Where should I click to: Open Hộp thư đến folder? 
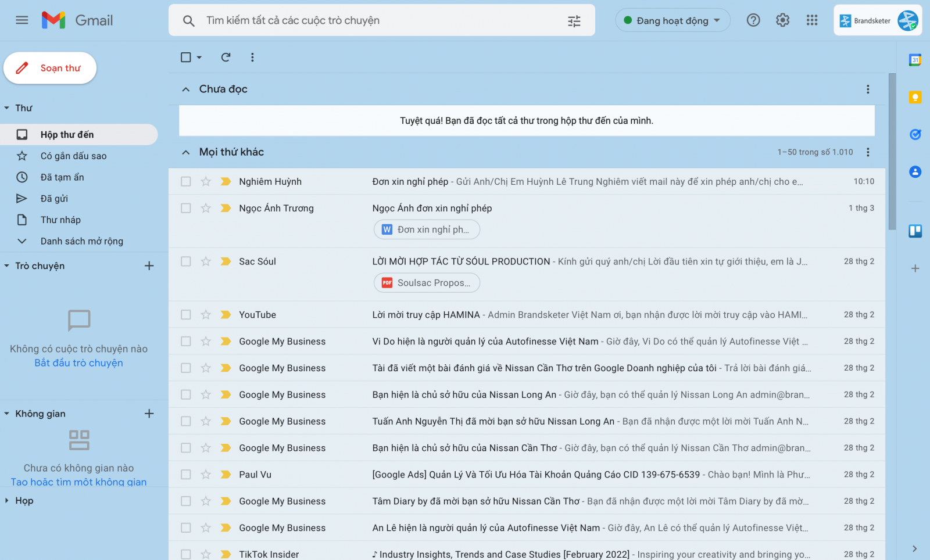79,135
